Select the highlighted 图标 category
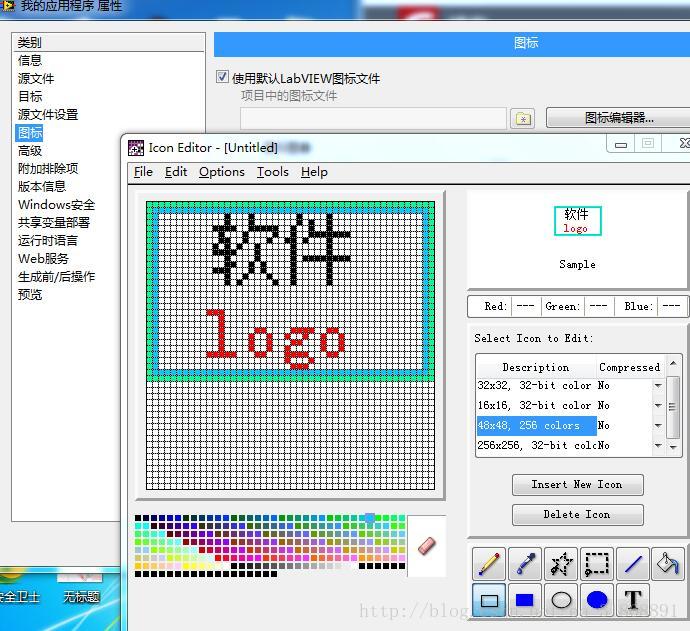The width and height of the screenshot is (690, 631). 29,132
